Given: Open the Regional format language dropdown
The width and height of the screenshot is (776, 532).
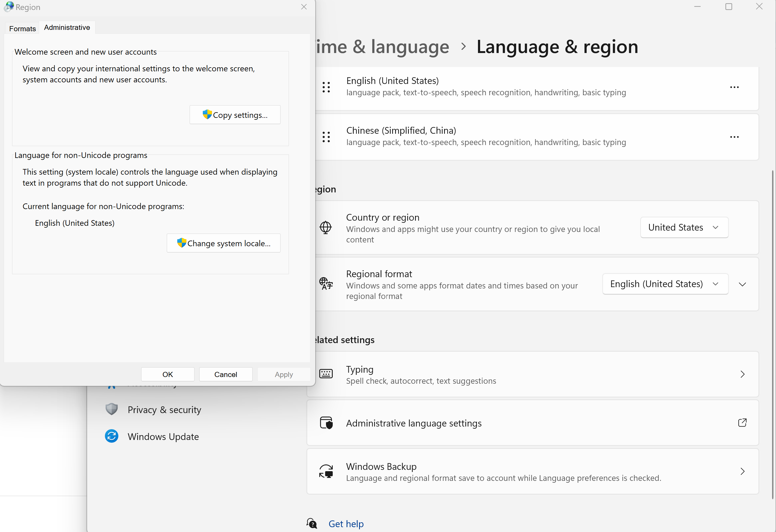Looking at the screenshot, I should (x=665, y=284).
